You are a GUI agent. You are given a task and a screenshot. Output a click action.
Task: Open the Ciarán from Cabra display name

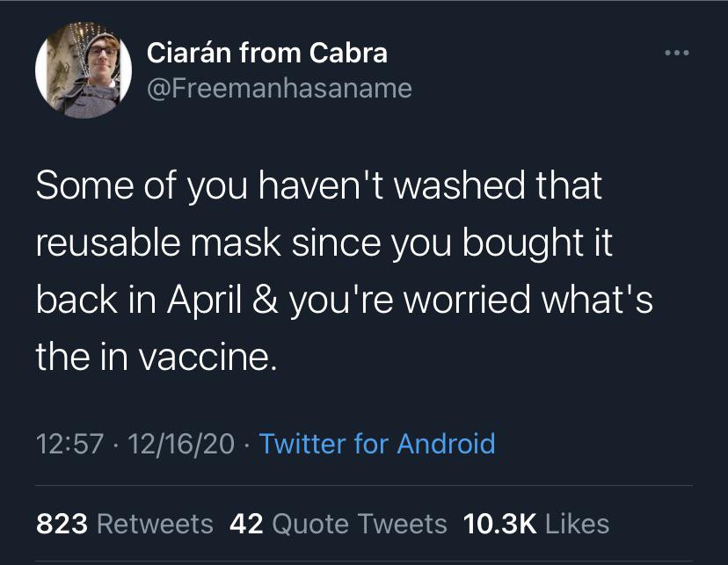click(266, 53)
